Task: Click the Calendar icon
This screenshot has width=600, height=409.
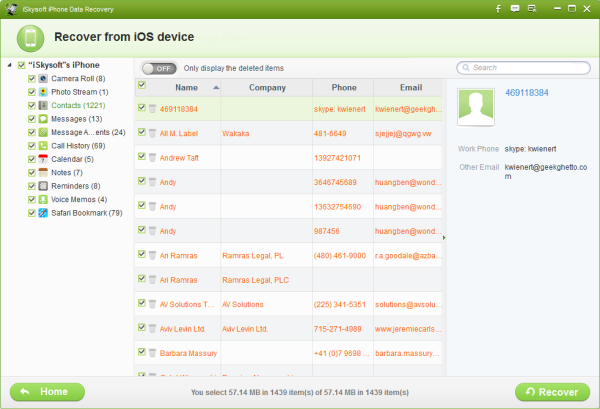Action: tap(43, 159)
